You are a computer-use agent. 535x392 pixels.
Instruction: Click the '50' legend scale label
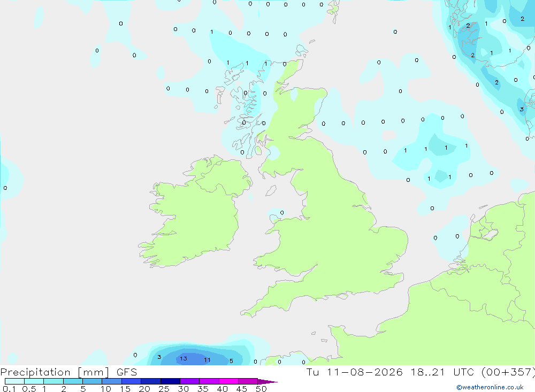click(x=261, y=389)
